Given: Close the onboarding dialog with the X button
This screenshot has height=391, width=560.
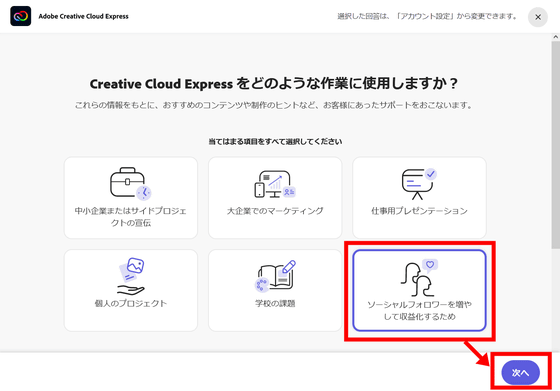Looking at the screenshot, I should point(538,17).
